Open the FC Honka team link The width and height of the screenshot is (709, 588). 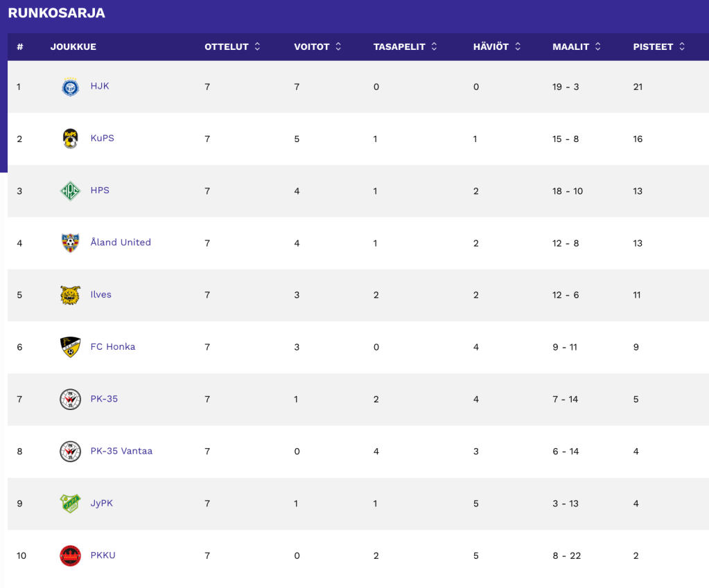113,347
